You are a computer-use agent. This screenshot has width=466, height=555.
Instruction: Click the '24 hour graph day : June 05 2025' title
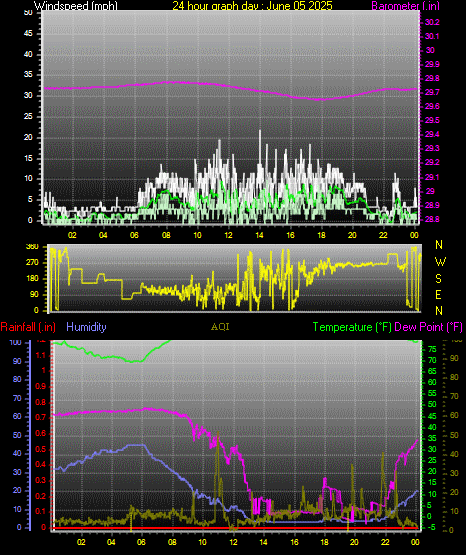coord(252,5)
